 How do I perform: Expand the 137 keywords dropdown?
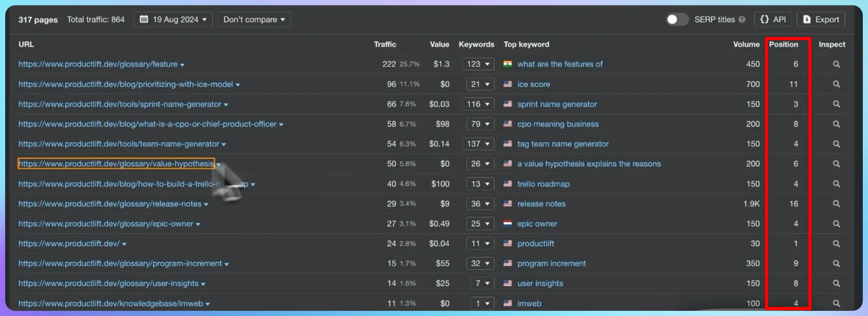pyautogui.click(x=478, y=144)
